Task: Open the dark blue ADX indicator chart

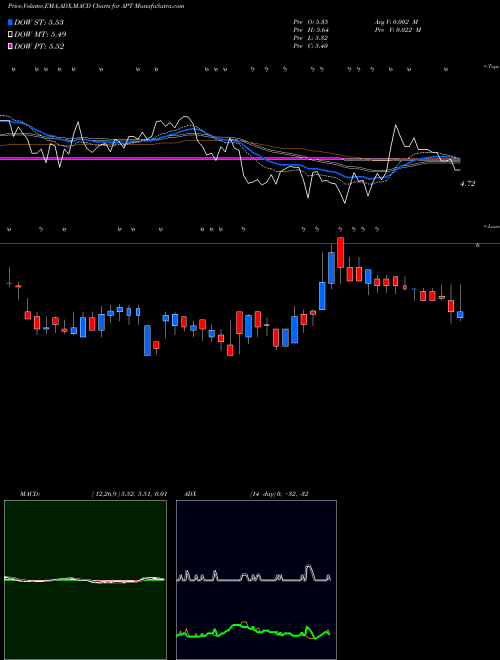Action: coord(256,580)
